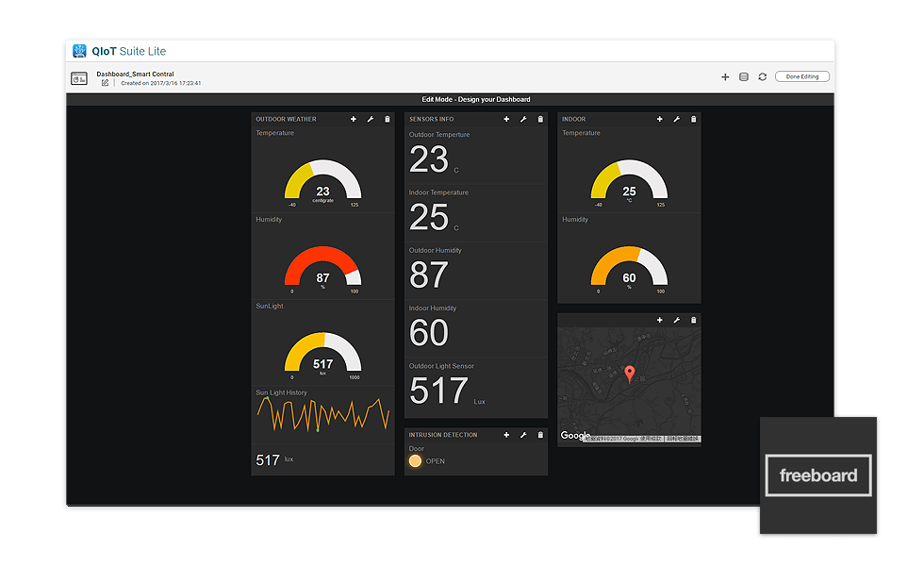
Task: Click the red location marker on map
Action: pos(630,374)
